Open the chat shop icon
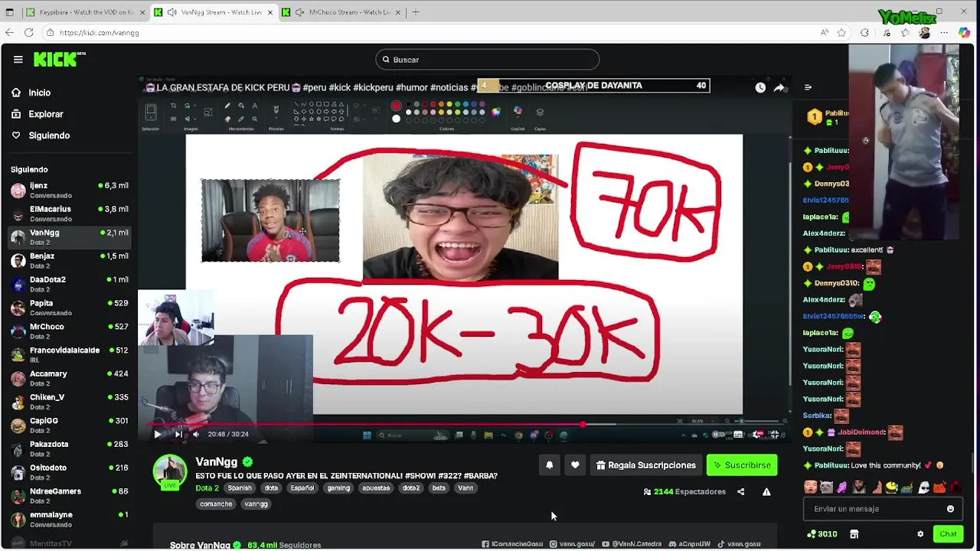The width and height of the screenshot is (980, 551). coord(854,534)
